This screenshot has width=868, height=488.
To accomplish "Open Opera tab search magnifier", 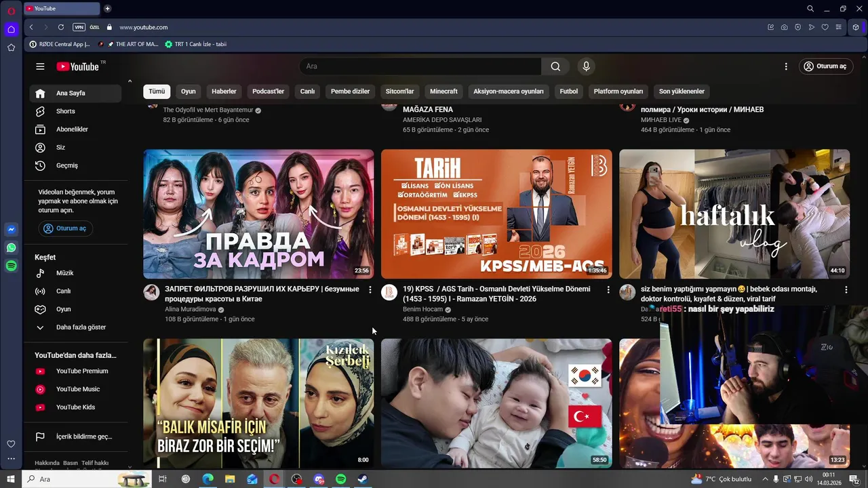I will click(810, 9).
